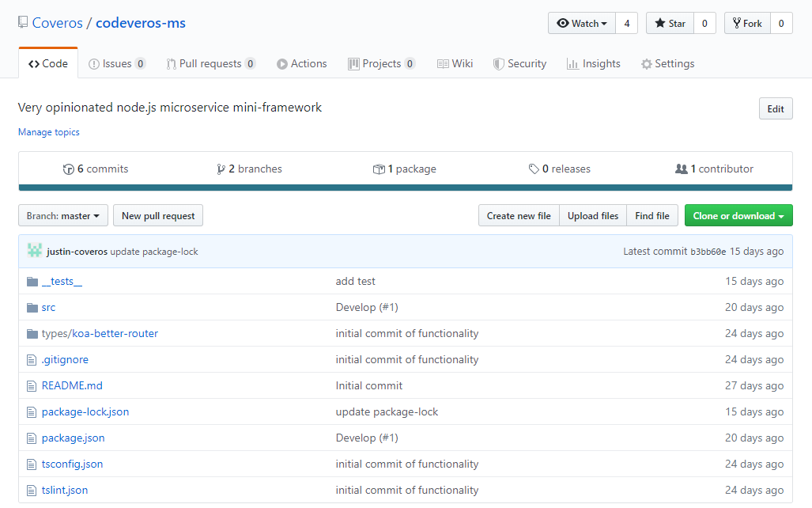Click the folder icon beside types/koa-better-router

32,333
